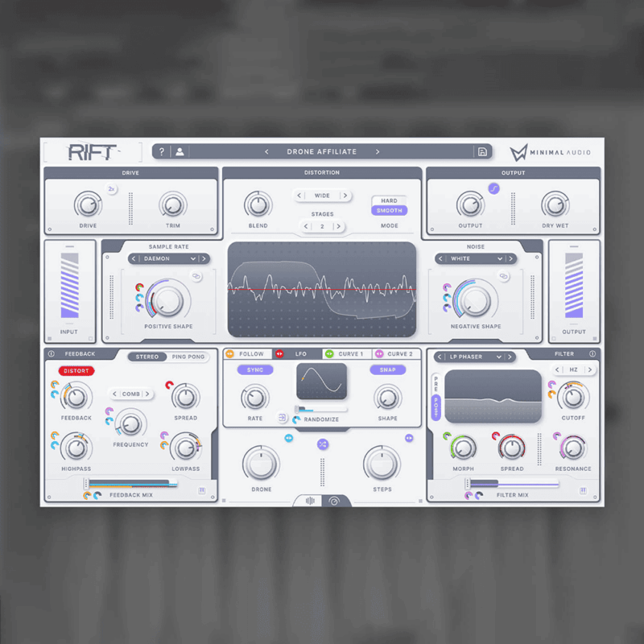Click the green modulation icon beside Morph knob
The width and height of the screenshot is (644, 644).
point(447,436)
